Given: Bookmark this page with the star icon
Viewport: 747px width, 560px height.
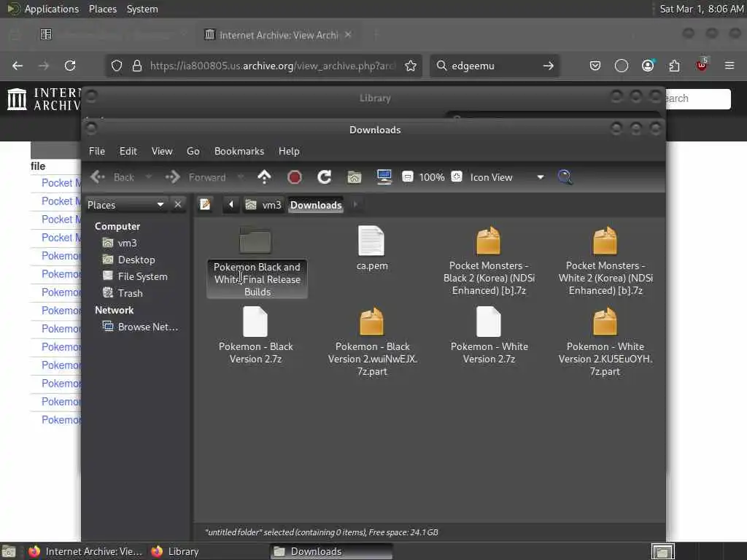Looking at the screenshot, I should click(x=411, y=66).
